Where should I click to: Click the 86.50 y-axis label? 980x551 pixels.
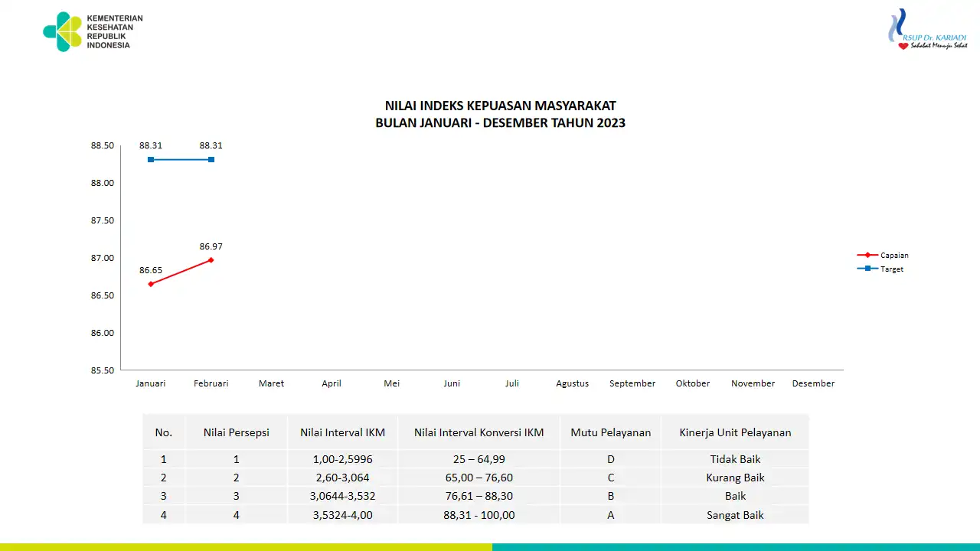coord(102,295)
